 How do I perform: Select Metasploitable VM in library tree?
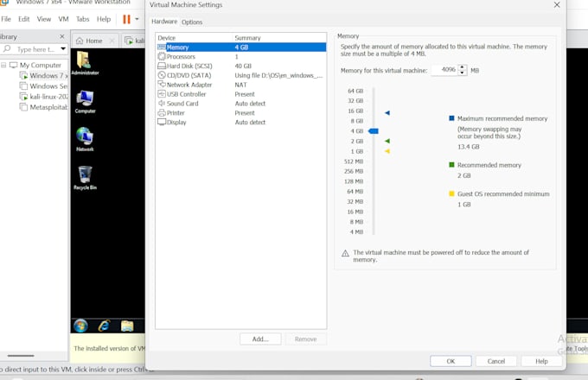44,107
